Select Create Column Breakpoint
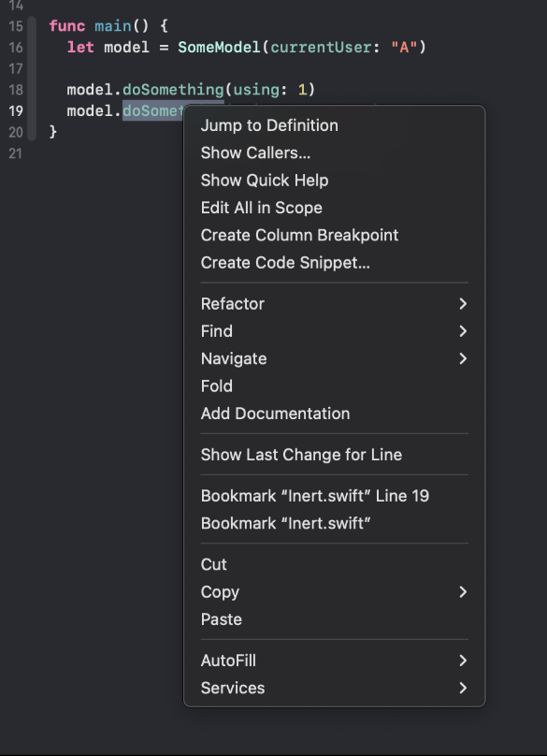 (334, 235)
